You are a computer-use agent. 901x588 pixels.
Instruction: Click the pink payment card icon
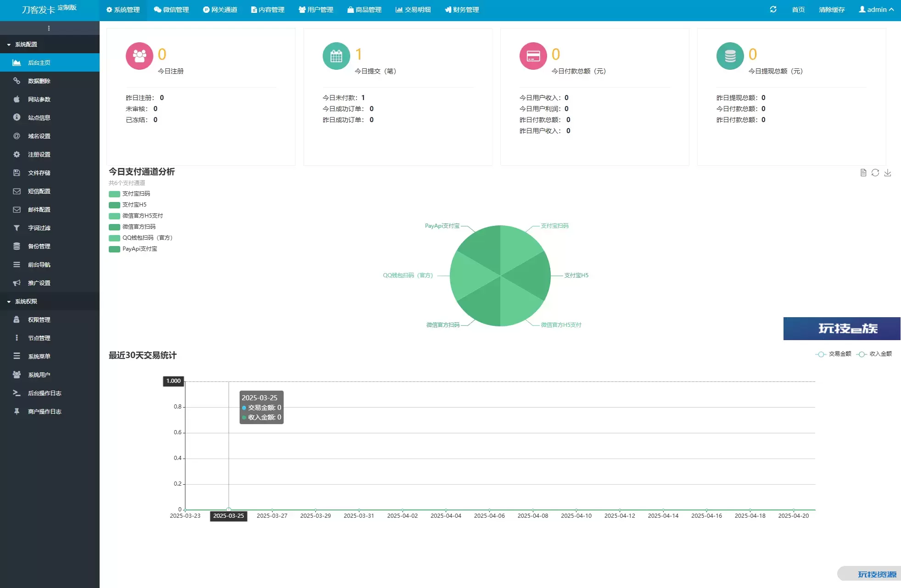[533, 56]
